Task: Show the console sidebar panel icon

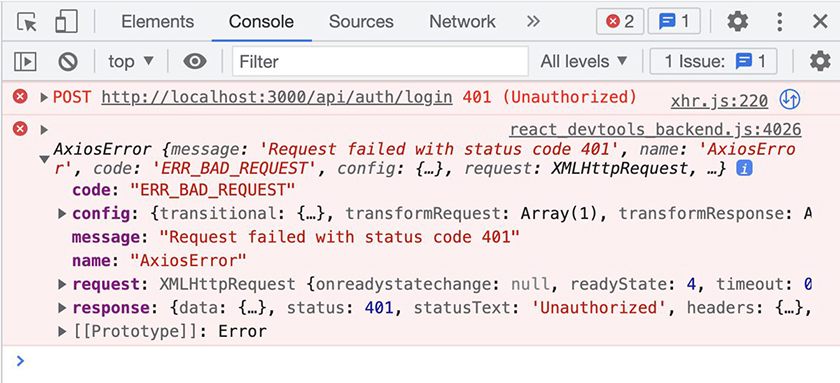Action: click(25, 62)
